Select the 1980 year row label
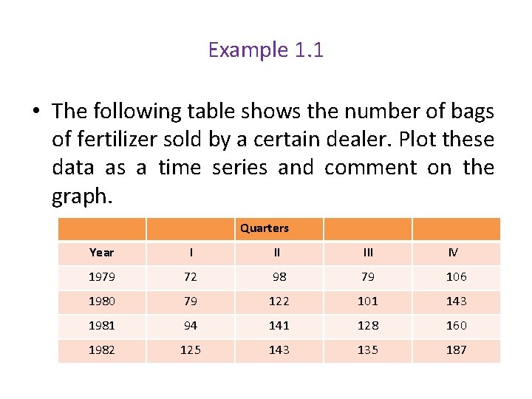Image resolution: width=532 pixels, height=399 pixels. pos(102,302)
